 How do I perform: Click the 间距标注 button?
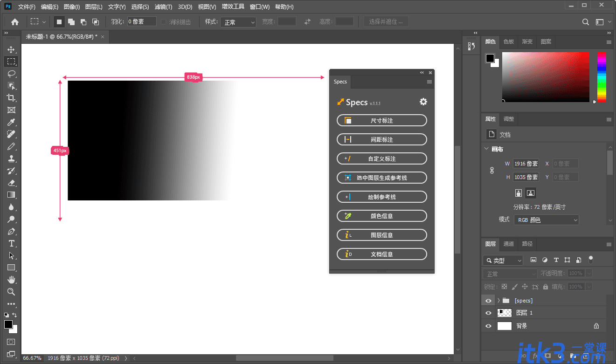tap(381, 139)
